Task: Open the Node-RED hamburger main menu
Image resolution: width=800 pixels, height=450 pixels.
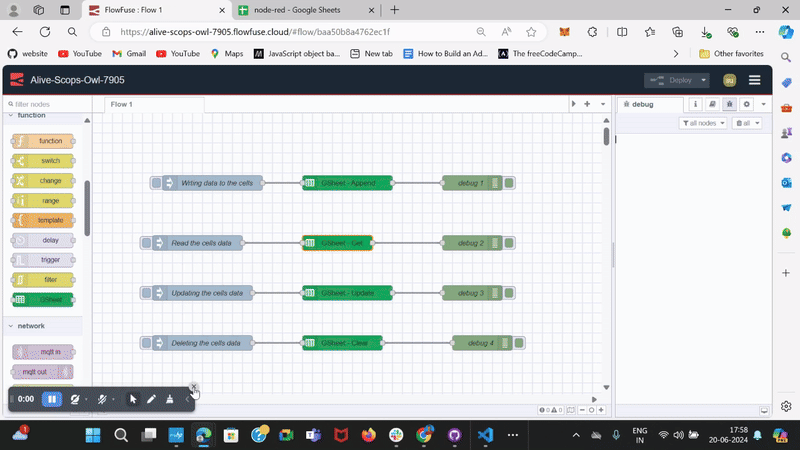Action: (754, 80)
